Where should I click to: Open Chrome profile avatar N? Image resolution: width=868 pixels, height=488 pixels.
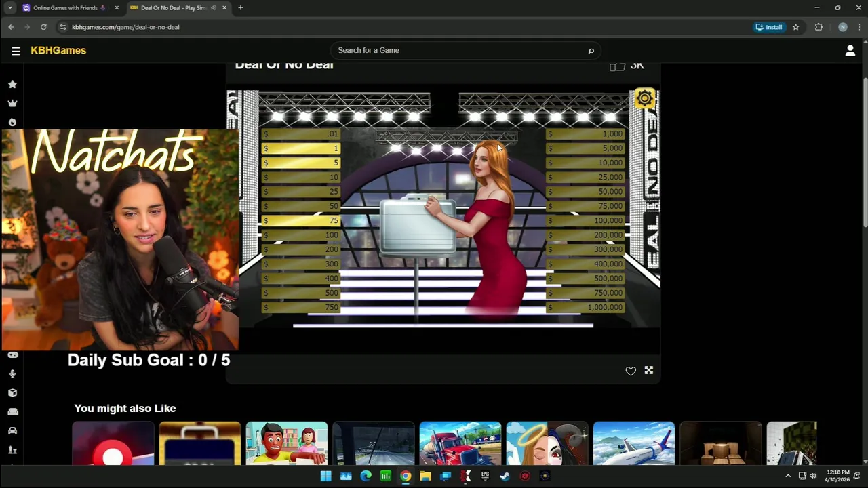(842, 27)
